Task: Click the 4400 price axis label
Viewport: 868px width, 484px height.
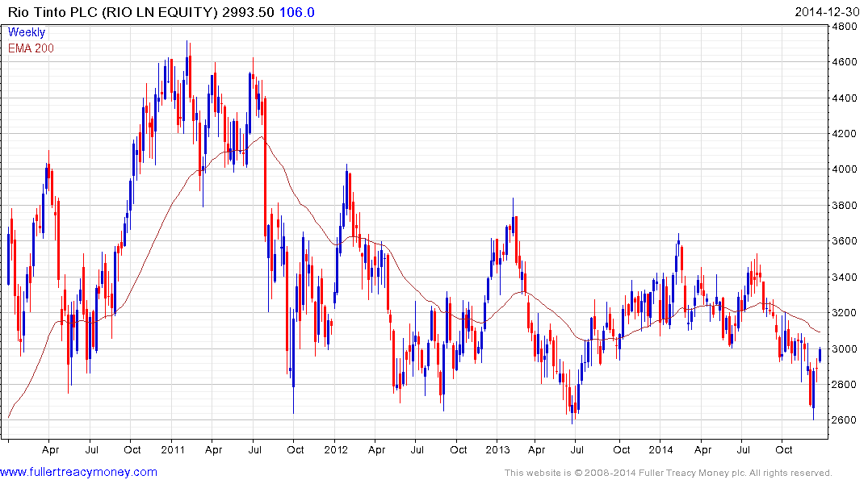Action: click(845, 98)
